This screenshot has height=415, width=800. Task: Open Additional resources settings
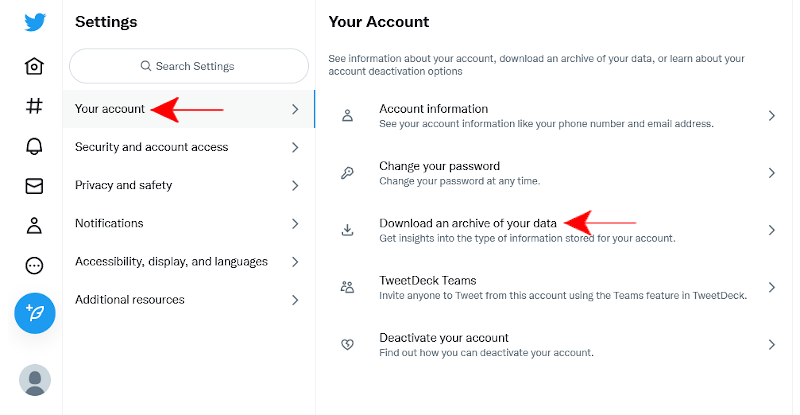130,300
